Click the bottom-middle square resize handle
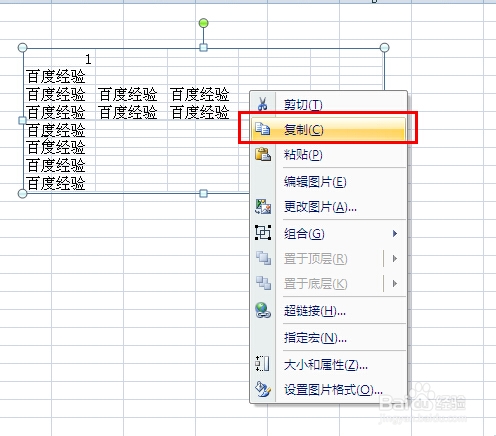496x436 pixels. pos(203,193)
